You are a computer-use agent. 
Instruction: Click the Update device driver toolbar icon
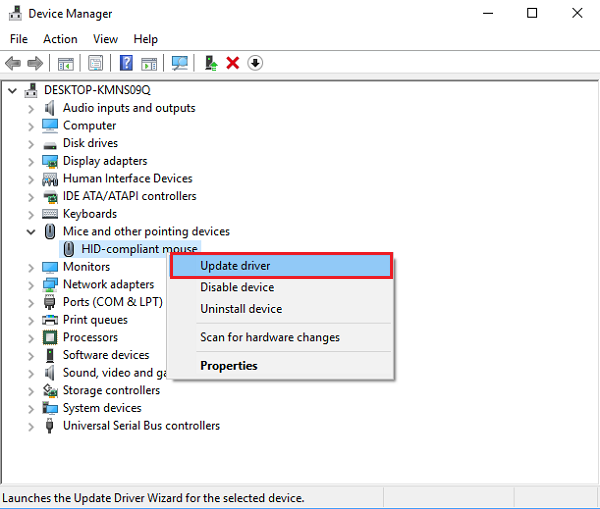click(x=210, y=63)
